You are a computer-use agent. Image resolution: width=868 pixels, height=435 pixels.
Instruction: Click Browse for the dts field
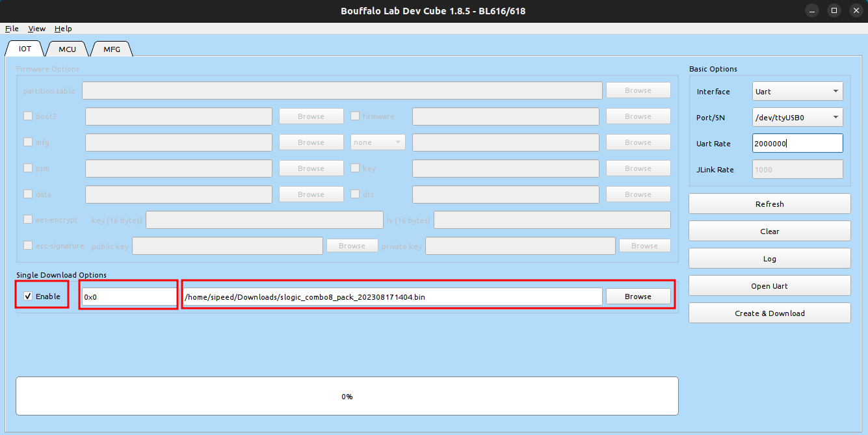(x=638, y=194)
